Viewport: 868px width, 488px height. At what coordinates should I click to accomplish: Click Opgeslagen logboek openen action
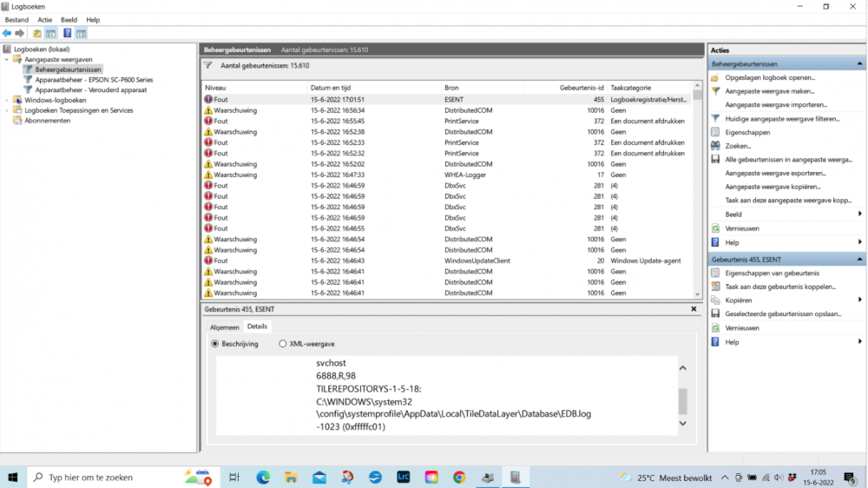[769, 77]
